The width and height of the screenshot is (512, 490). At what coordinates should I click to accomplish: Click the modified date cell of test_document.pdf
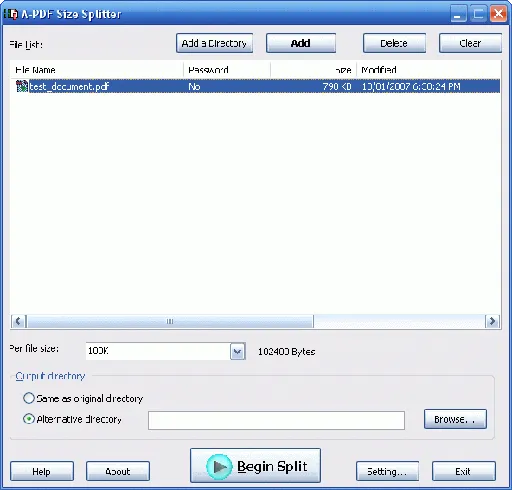tap(411, 86)
